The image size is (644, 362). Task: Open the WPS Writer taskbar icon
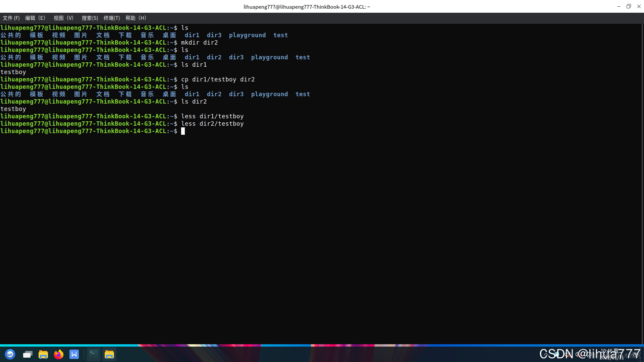point(74,354)
